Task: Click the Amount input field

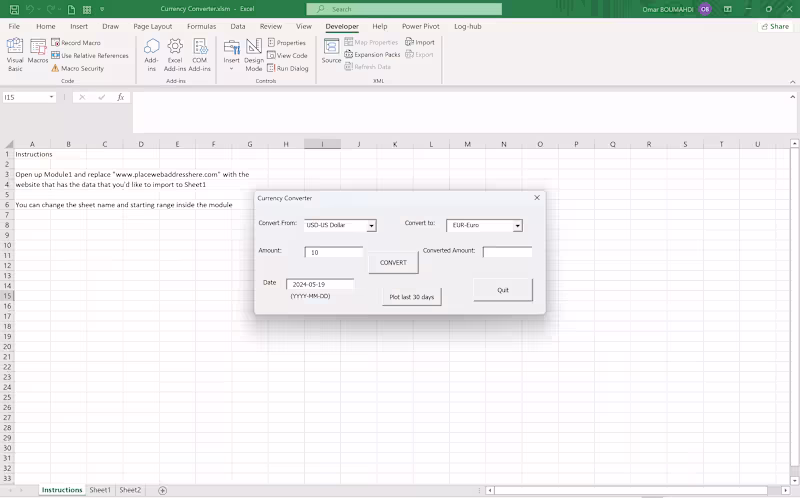Action: click(x=334, y=253)
